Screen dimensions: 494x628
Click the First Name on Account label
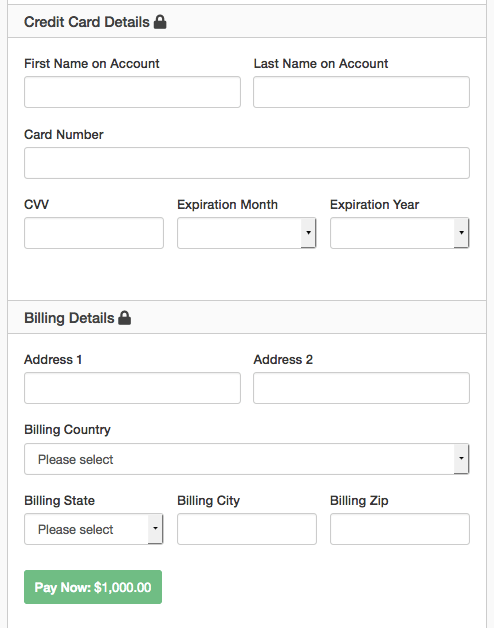click(x=92, y=64)
